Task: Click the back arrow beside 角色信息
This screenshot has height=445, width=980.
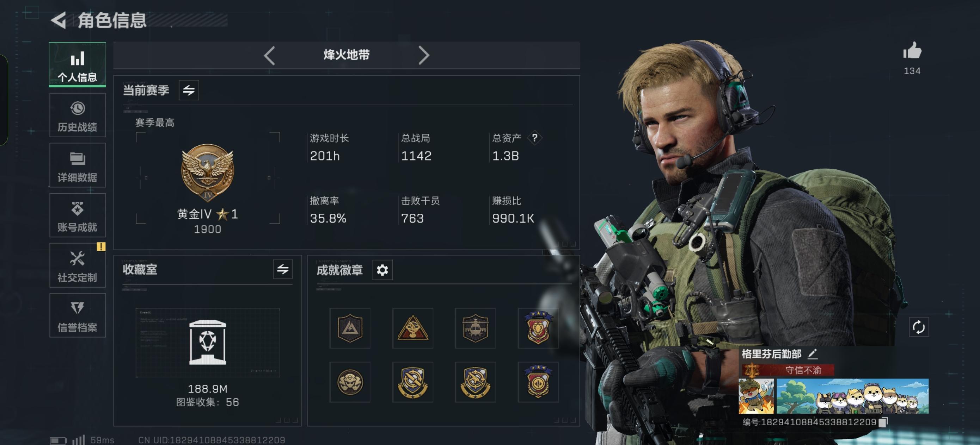Action: [59, 20]
